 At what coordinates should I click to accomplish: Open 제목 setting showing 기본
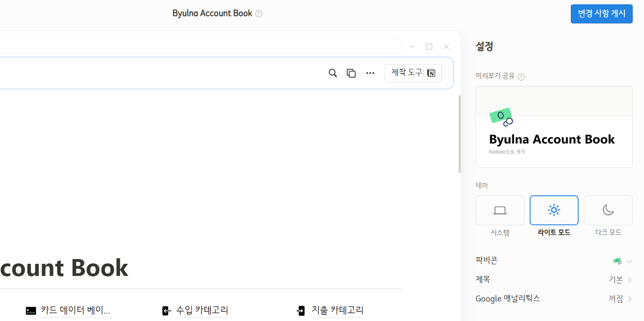click(x=554, y=280)
